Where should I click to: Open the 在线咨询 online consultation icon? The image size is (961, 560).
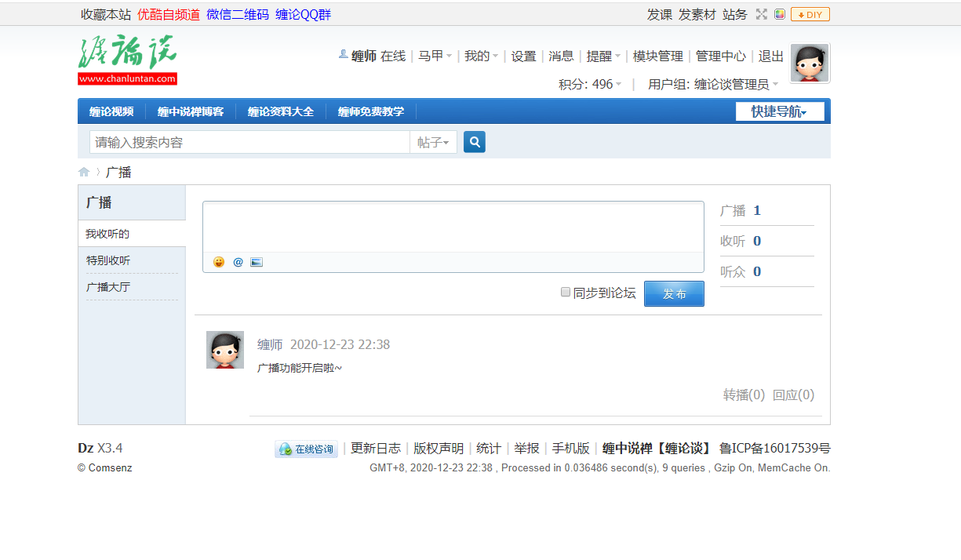click(306, 449)
